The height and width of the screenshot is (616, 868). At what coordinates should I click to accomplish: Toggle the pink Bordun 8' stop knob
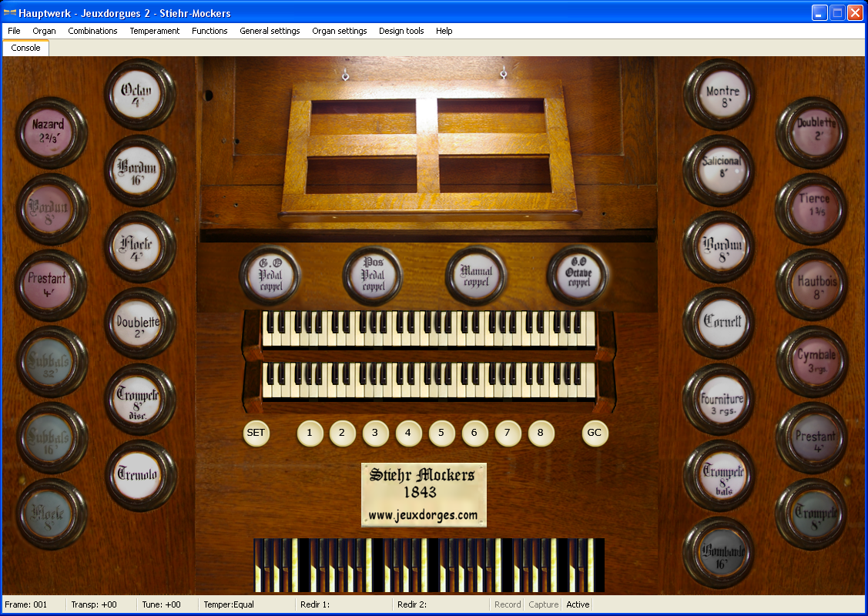point(51,209)
